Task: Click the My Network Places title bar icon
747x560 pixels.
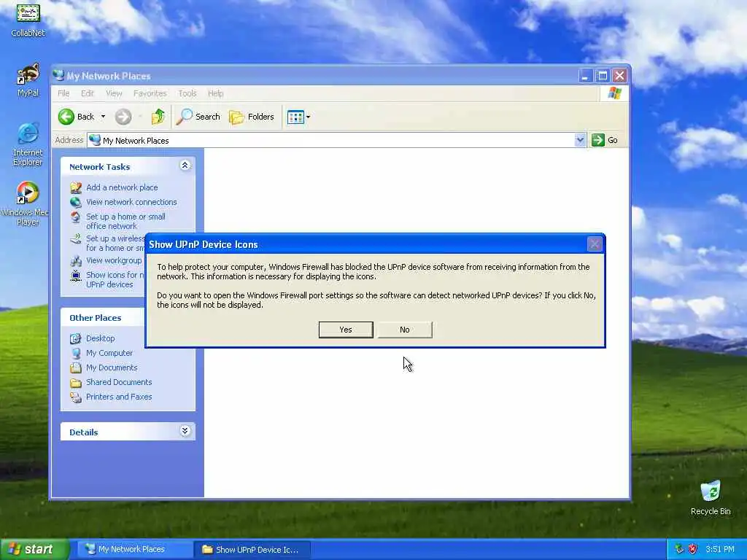Action: click(58, 75)
